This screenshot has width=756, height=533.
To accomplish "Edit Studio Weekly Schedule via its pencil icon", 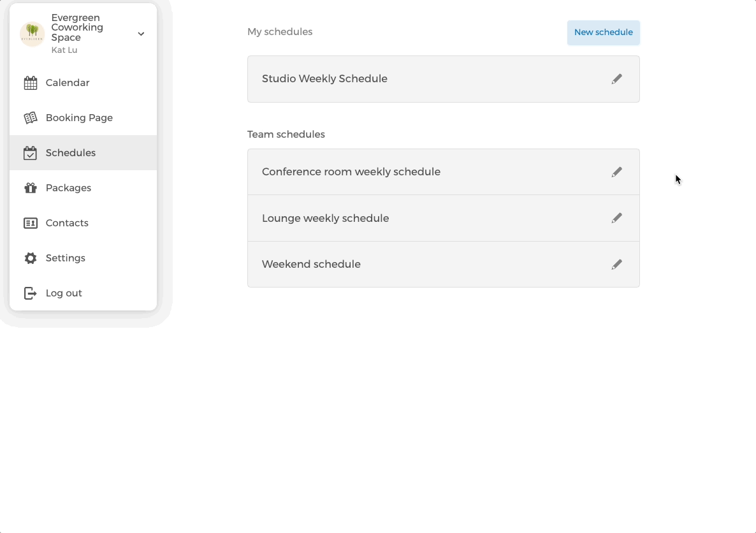I will tap(616, 78).
